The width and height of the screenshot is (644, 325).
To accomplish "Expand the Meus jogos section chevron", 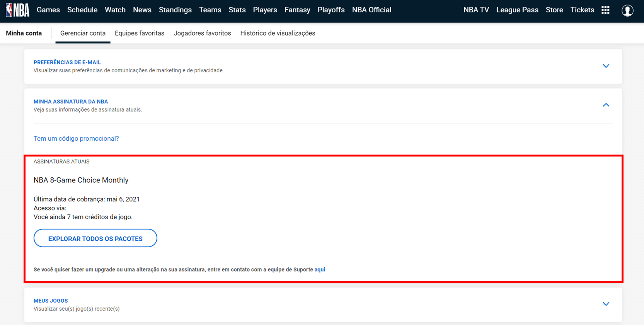I will coord(606,304).
